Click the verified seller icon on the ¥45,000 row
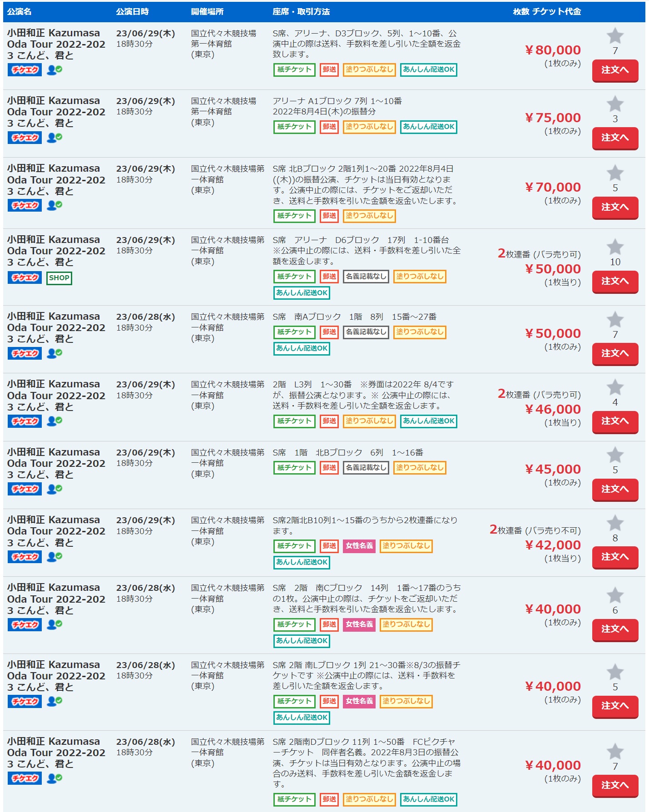Image resolution: width=649 pixels, height=812 pixels. pos(54,489)
